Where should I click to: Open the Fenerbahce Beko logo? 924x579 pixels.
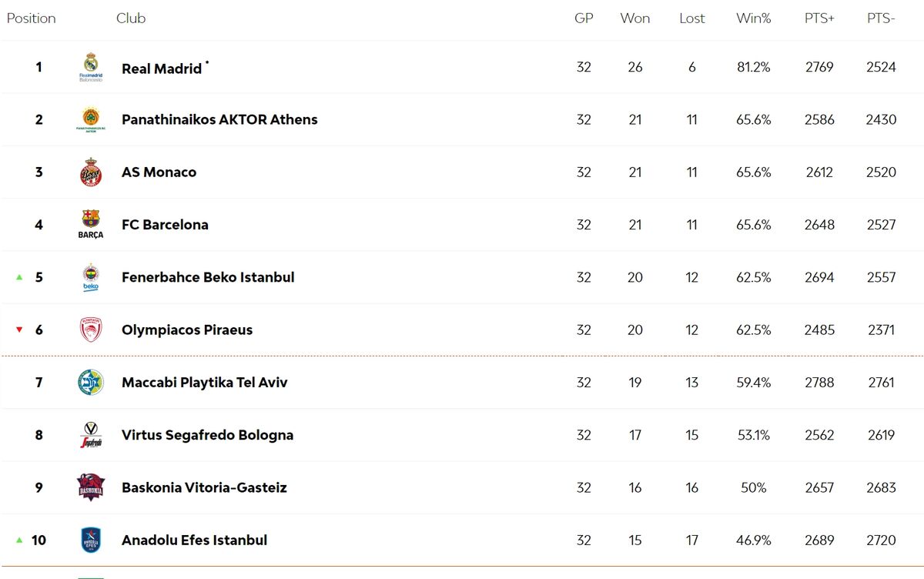coord(91,277)
